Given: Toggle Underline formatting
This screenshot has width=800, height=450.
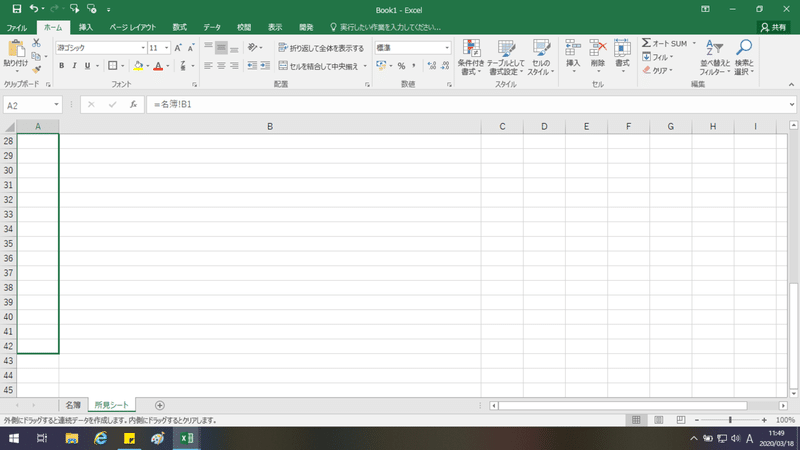Looking at the screenshot, I should 87,66.
